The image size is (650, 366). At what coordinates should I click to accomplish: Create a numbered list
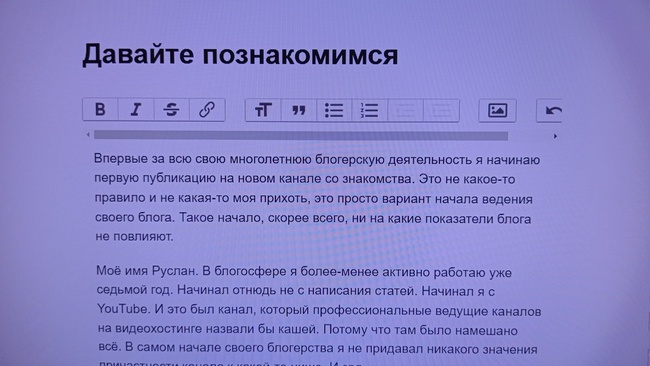370,111
